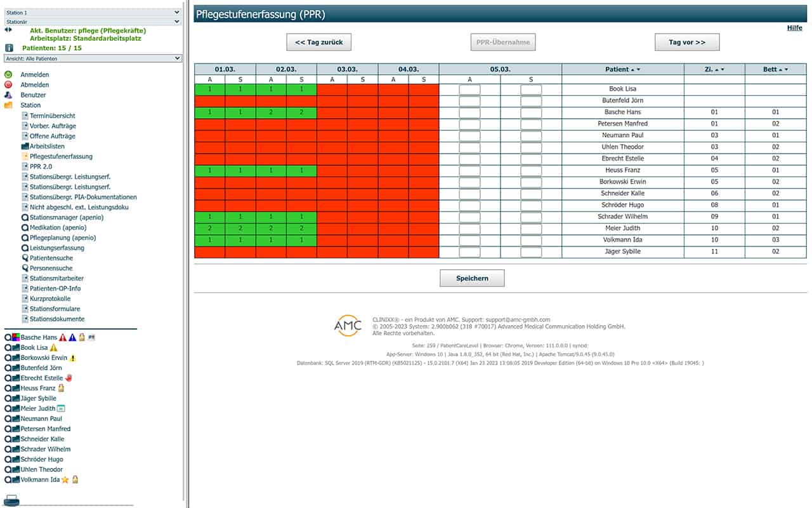Click the red Abmelden icon

pos(8,84)
